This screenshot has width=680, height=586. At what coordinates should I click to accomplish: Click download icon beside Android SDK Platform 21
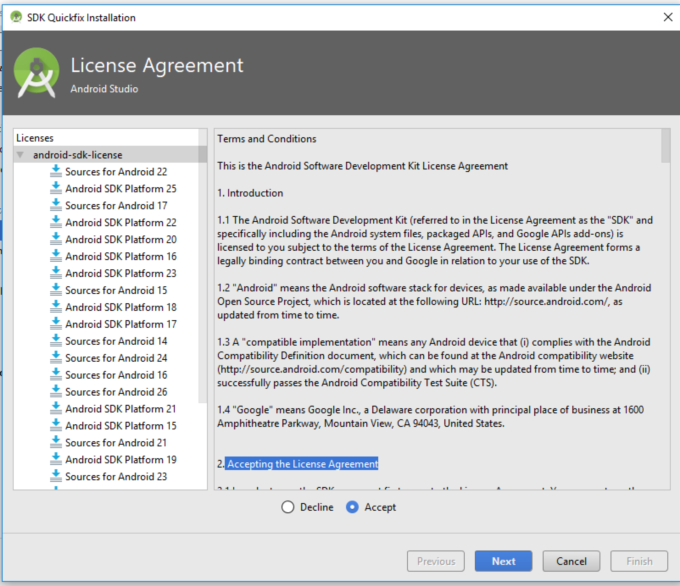56,408
